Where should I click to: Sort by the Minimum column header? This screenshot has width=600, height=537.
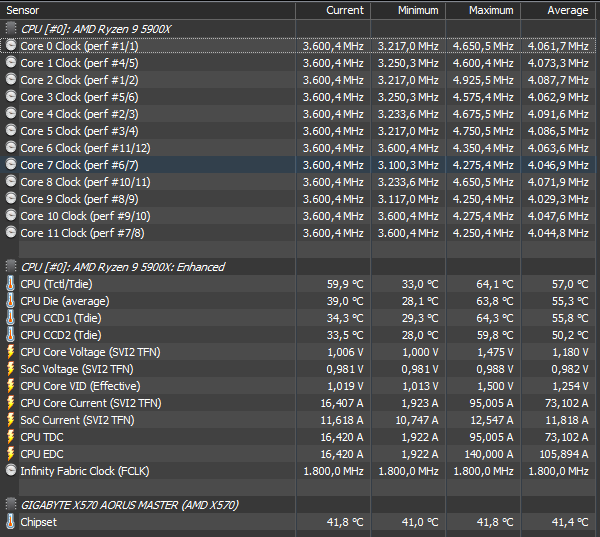point(408,10)
